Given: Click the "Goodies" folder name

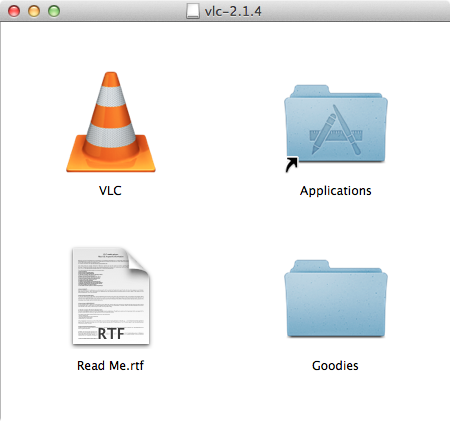Looking at the screenshot, I should click(335, 366).
